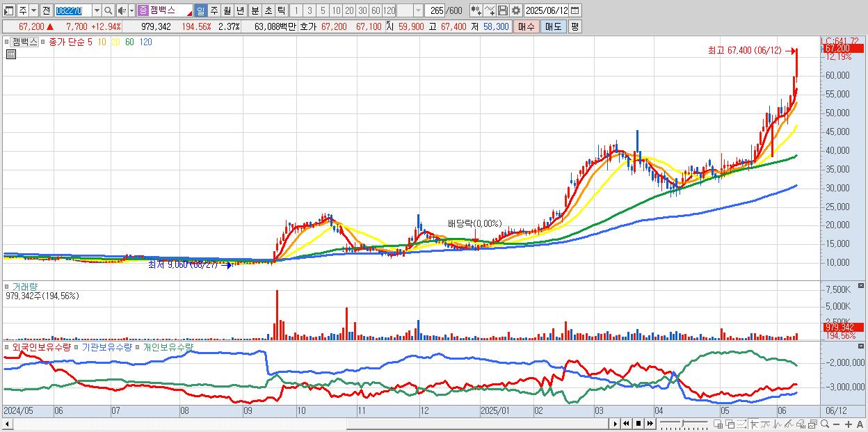Image resolution: width=868 pixels, height=432 pixels.
Task: Open the stock search magnifier icon
Action: 108,10
